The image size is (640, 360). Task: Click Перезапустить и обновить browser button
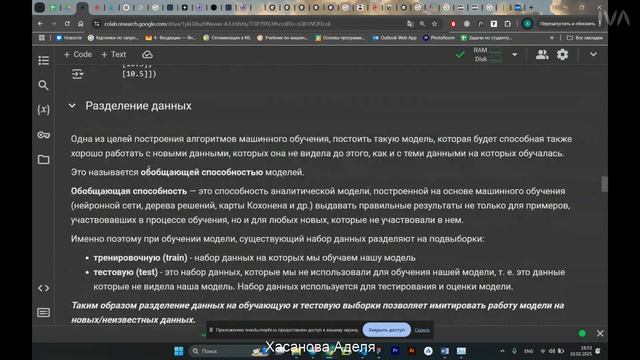point(567,24)
